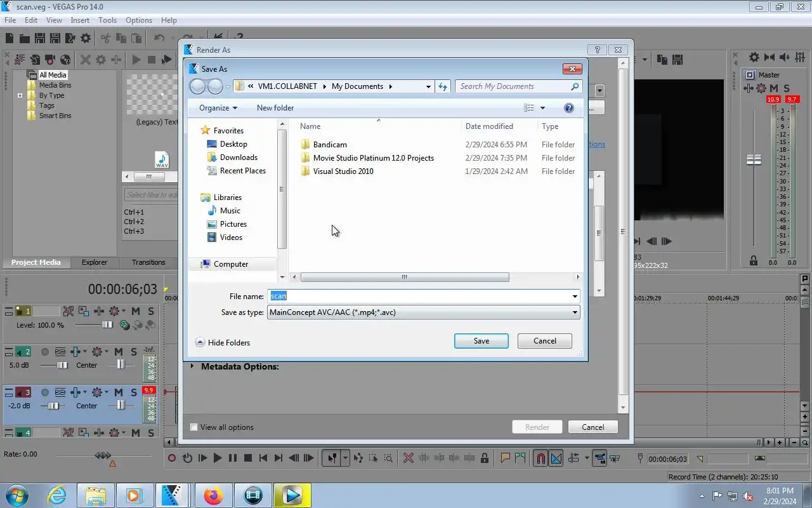Click Stop in the timeline transport bar
The height and width of the screenshot is (508, 812).
(248, 458)
